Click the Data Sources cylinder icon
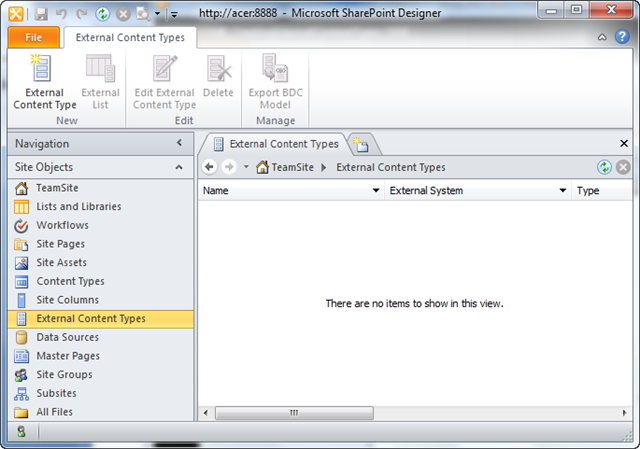The image size is (640, 449). pos(21,338)
